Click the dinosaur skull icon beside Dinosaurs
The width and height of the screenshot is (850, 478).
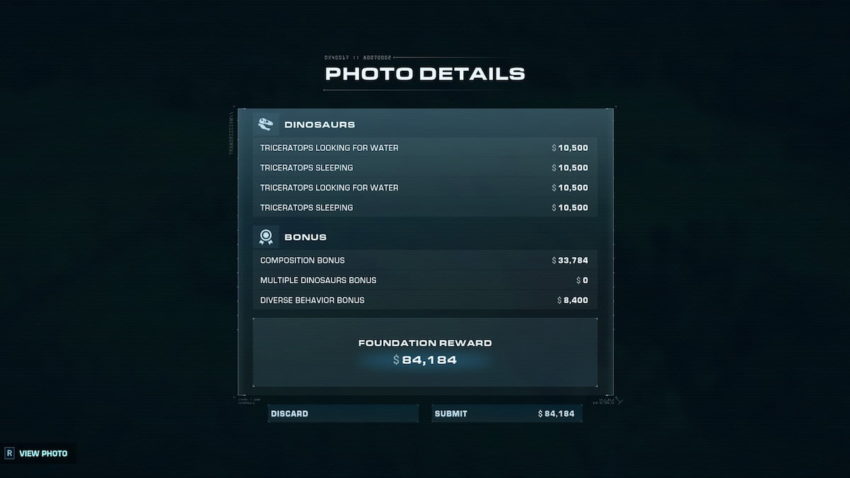coord(266,125)
